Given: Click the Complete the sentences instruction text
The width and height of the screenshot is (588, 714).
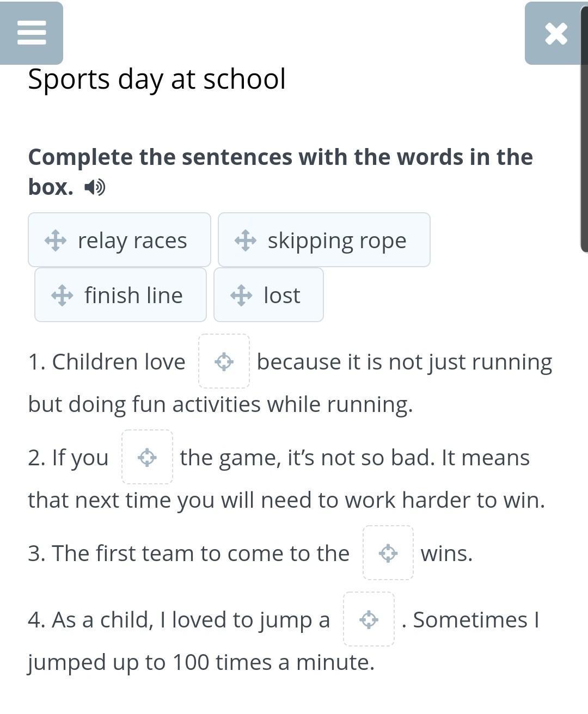Looking at the screenshot, I should (x=280, y=171).
